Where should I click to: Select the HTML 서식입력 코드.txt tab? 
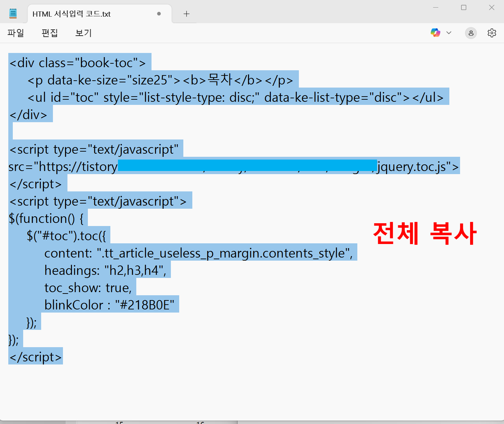pos(100,14)
